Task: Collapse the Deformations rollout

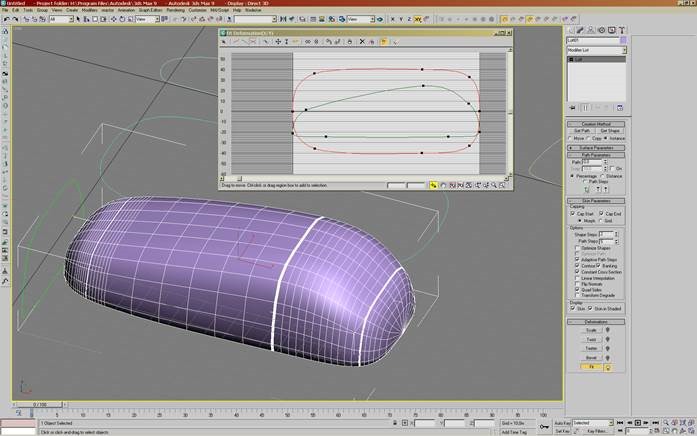Action: [596, 322]
